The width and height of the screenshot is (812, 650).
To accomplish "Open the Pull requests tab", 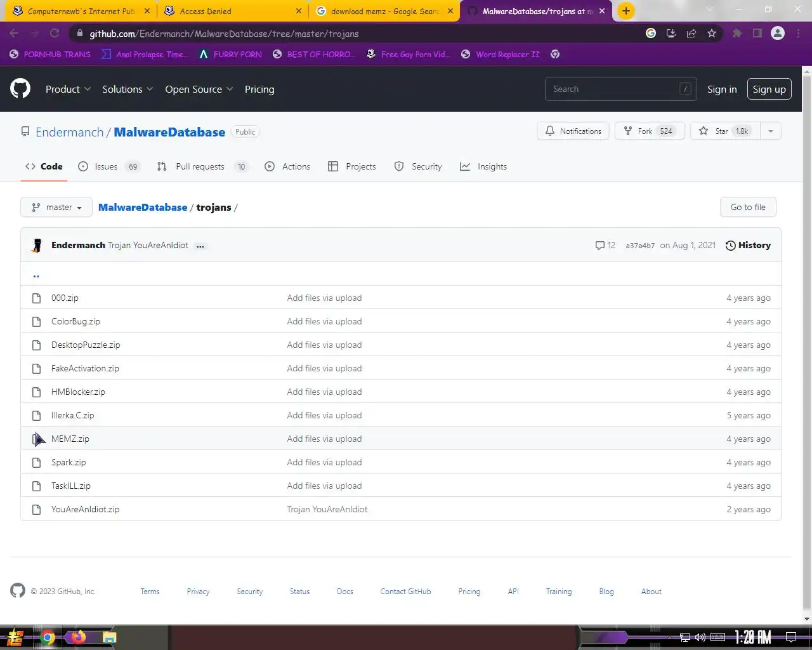I will [202, 166].
